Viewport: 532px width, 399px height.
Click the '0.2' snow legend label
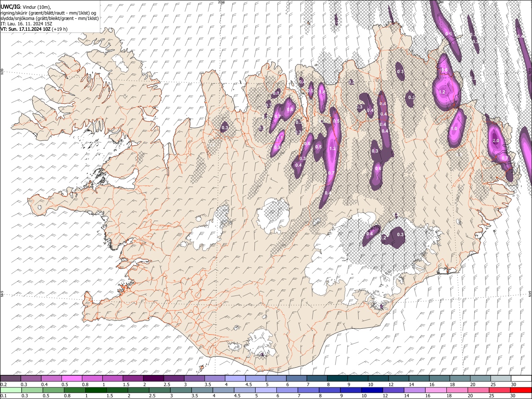click(3, 384)
